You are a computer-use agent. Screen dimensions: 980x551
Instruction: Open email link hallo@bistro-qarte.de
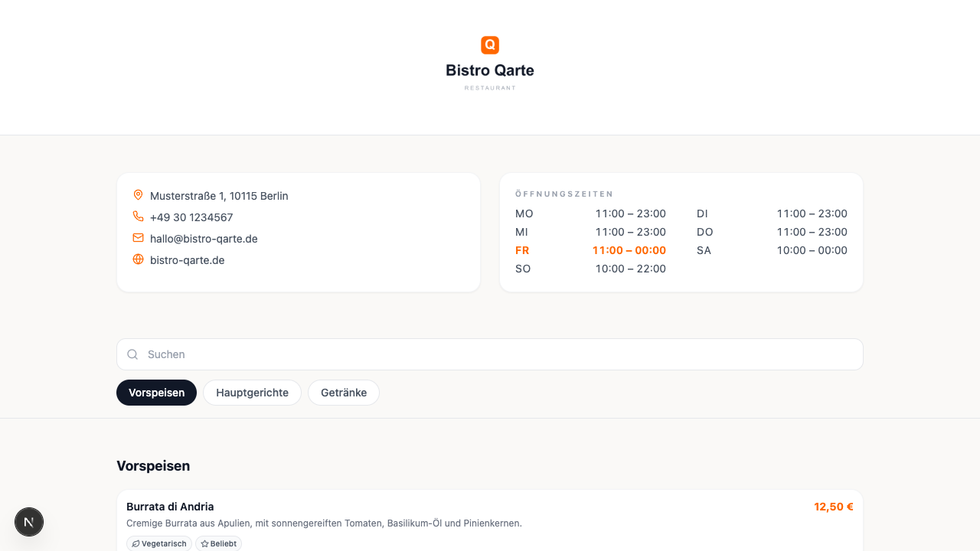point(204,239)
